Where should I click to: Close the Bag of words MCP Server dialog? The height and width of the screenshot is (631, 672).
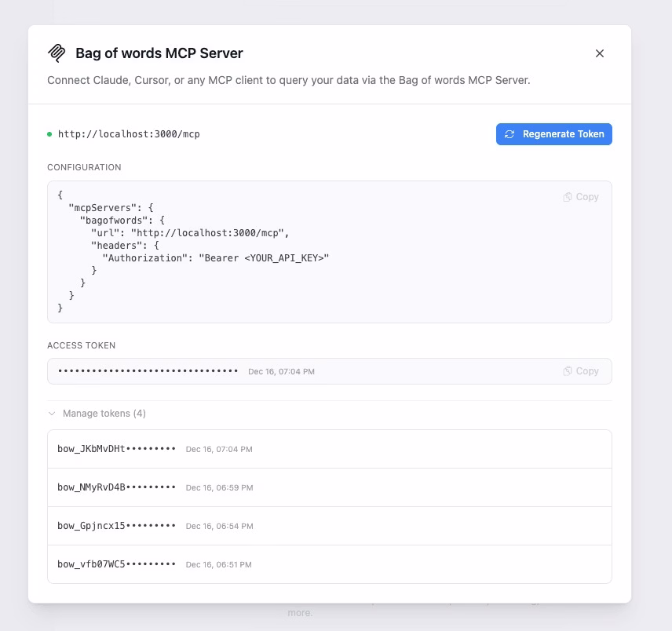tap(600, 53)
